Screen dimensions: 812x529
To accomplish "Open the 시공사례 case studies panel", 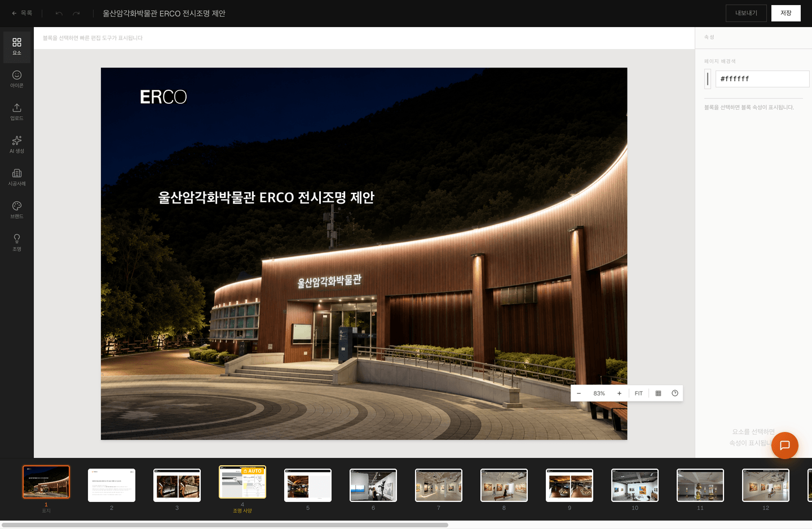I will (17, 178).
